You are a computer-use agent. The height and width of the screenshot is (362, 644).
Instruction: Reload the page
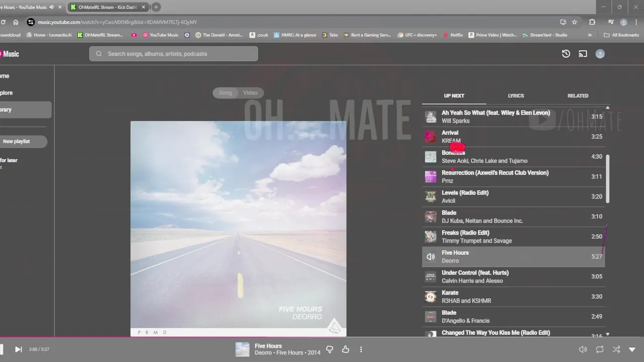pyautogui.click(x=3, y=22)
